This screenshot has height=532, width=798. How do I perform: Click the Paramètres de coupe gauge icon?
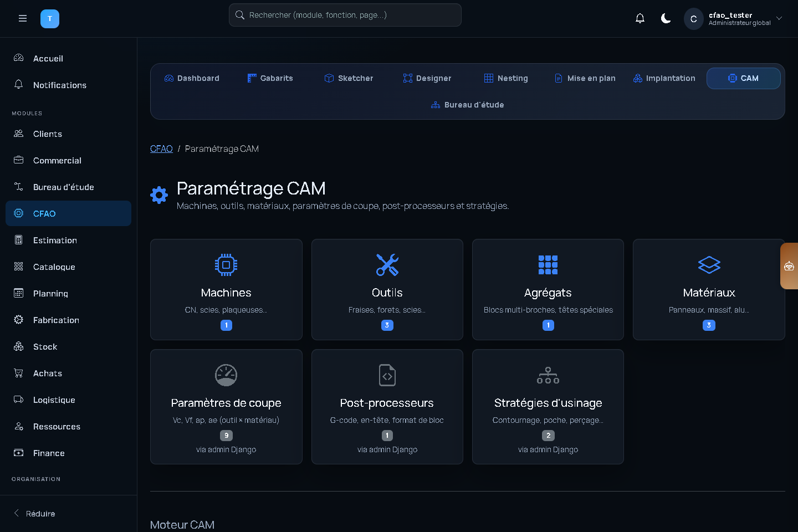(x=226, y=375)
